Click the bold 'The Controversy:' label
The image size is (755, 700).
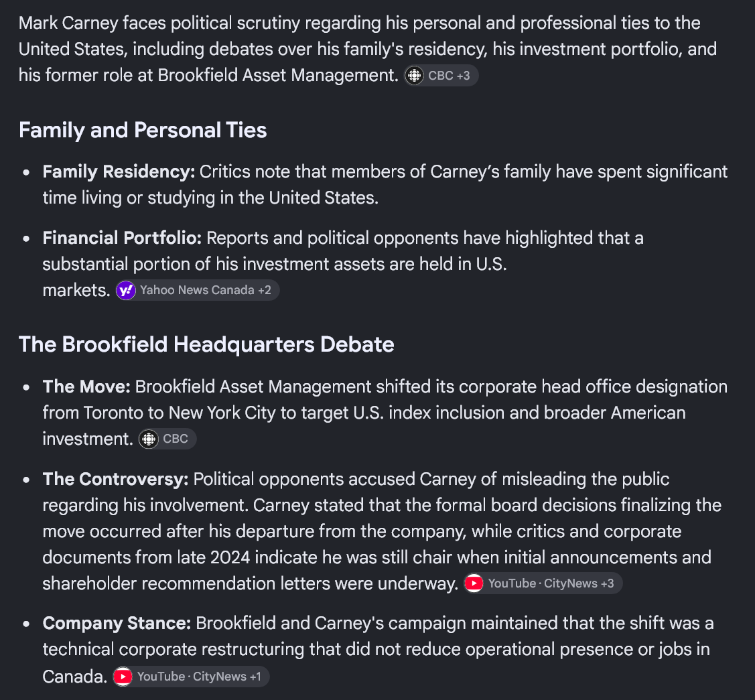tap(115, 480)
